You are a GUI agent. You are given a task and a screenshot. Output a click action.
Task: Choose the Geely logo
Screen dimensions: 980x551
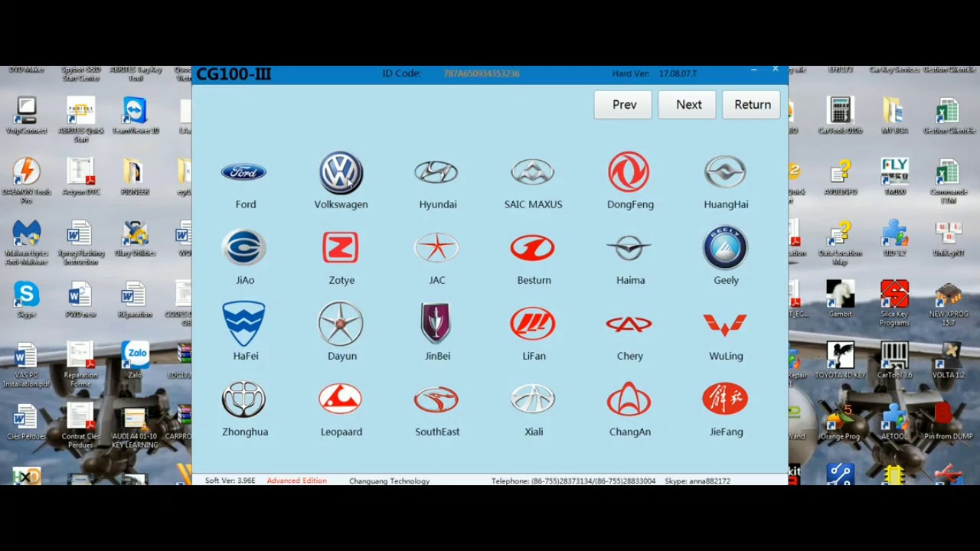pyautogui.click(x=725, y=247)
